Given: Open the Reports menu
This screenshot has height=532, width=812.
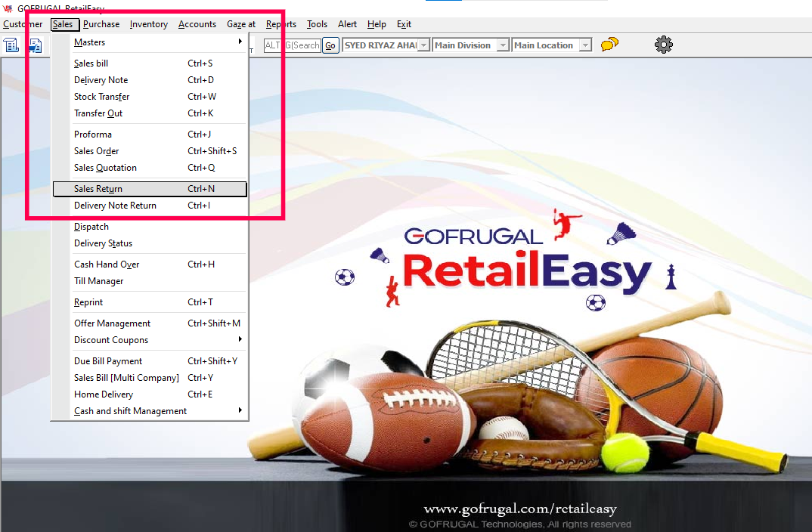Looking at the screenshot, I should point(281,24).
